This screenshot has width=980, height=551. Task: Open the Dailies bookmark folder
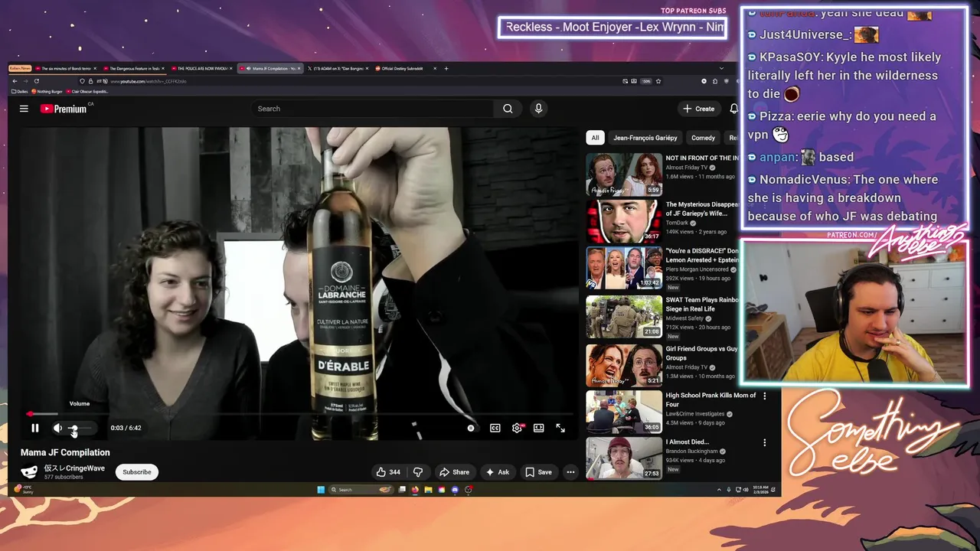20,91
